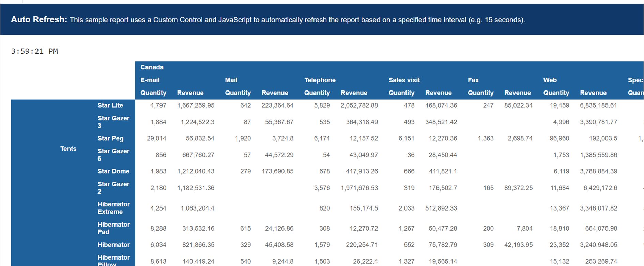This screenshot has width=644, height=266.
Task: Select the value 1,063,204.4
Action: click(197, 208)
